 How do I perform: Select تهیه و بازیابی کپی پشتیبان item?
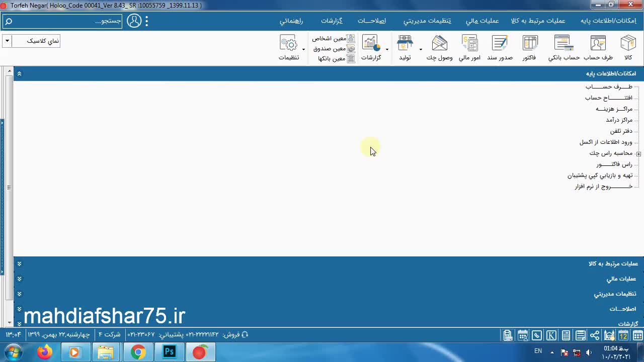click(600, 175)
